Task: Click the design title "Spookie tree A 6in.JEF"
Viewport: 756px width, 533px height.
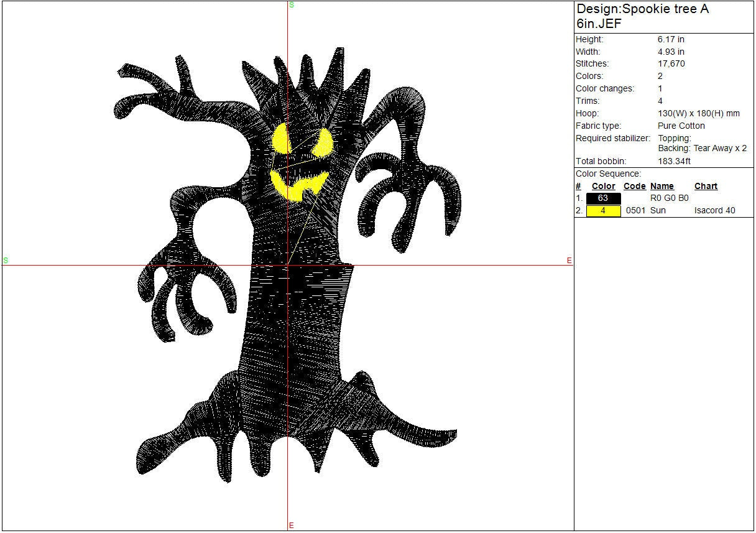Action: click(642, 17)
